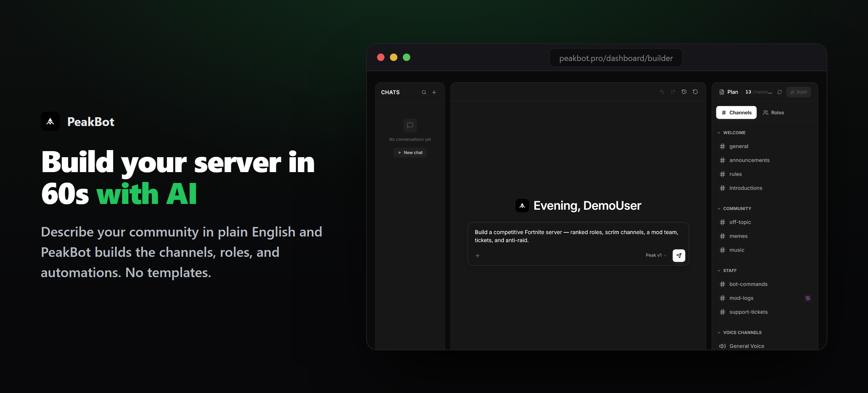The height and width of the screenshot is (393, 868).
Task: Click the Build button
Action: click(x=798, y=92)
